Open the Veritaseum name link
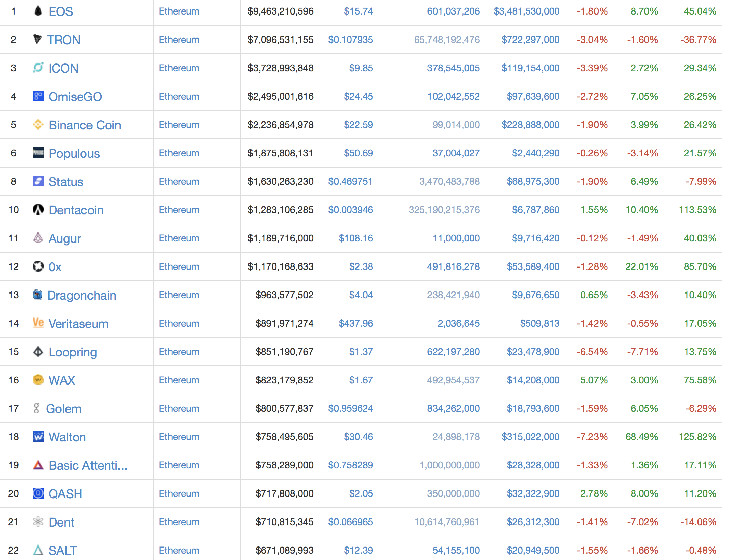 79,324
